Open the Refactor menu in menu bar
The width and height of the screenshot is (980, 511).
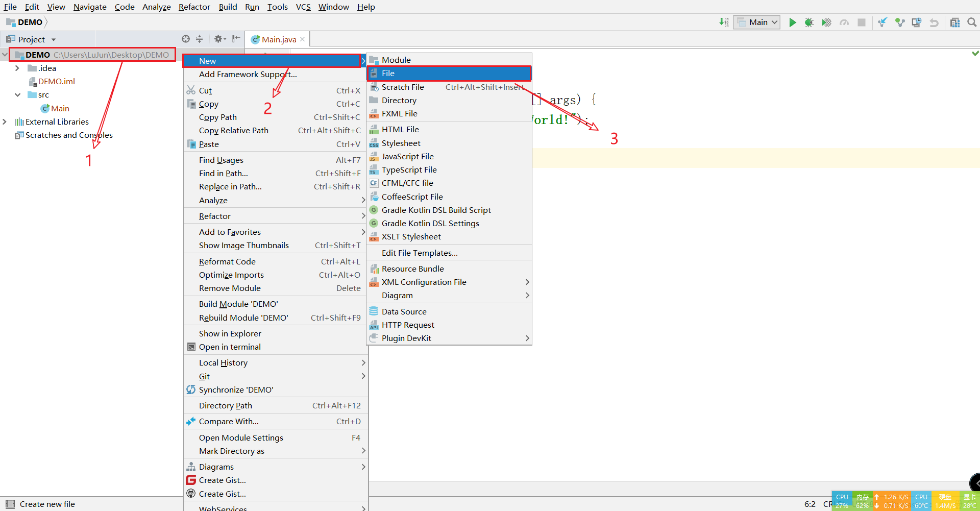(194, 7)
